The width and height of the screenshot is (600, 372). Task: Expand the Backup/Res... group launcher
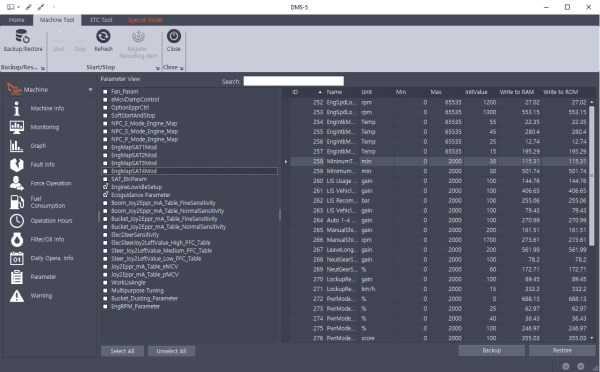42,68
